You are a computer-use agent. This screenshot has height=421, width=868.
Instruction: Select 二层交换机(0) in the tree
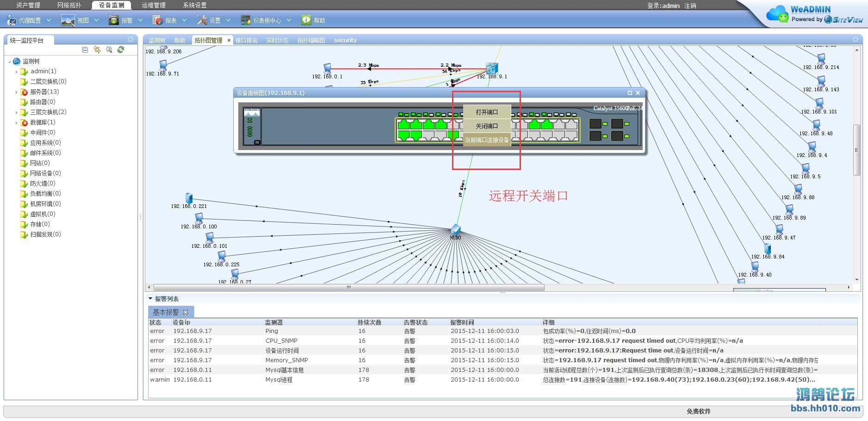coord(48,82)
